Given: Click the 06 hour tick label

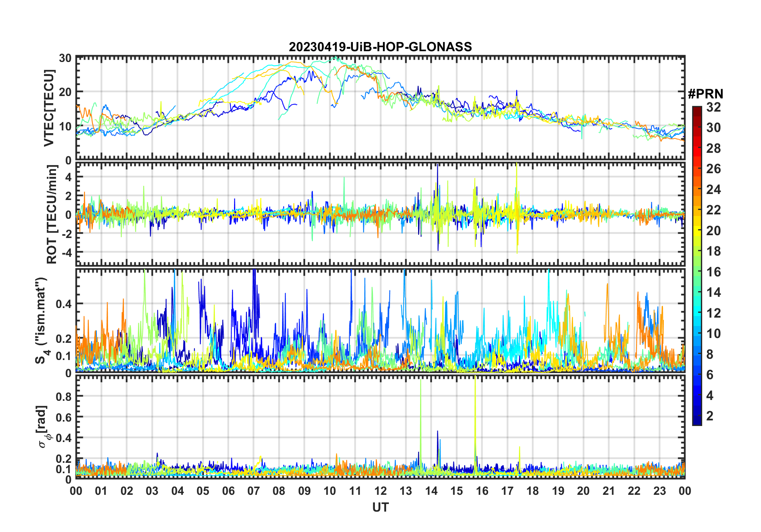Looking at the screenshot, I should (228, 491).
